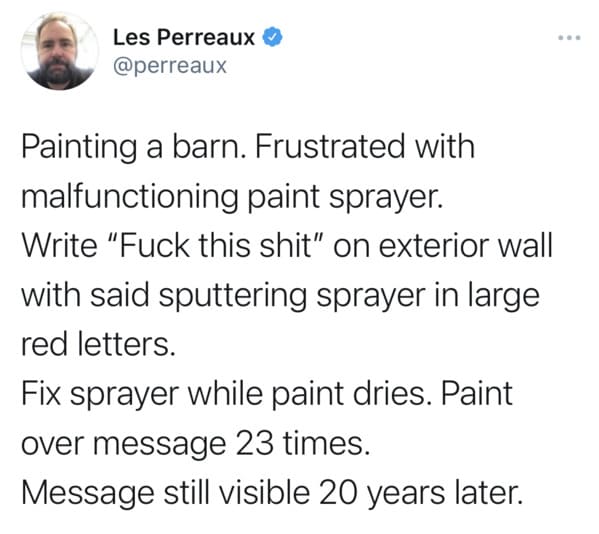Screen dimensions: 599x534
Task: Open the three-dot more options menu
Action: point(569,38)
